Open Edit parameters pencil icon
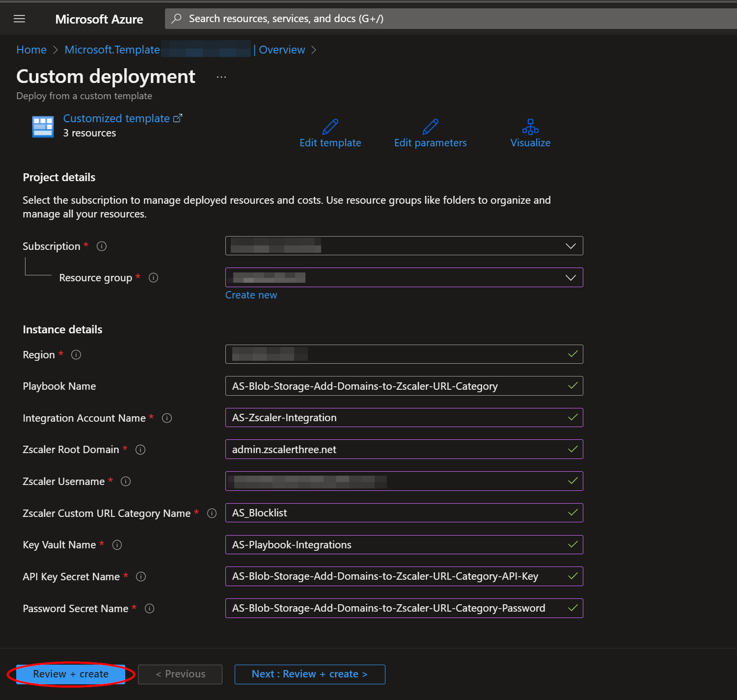737x700 pixels. click(430, 127)
